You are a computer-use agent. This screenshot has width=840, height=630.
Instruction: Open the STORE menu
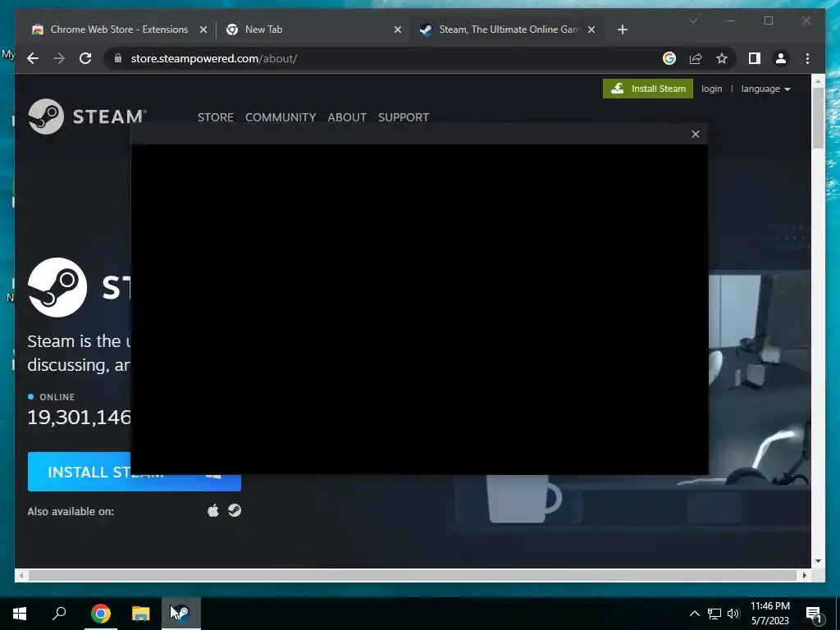tap(216, 117)
